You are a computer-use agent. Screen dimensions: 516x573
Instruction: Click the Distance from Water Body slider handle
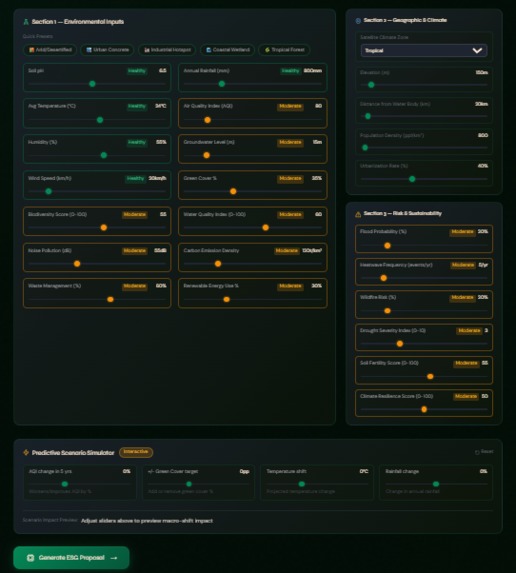pyautogui.click(x=368, y=116)
